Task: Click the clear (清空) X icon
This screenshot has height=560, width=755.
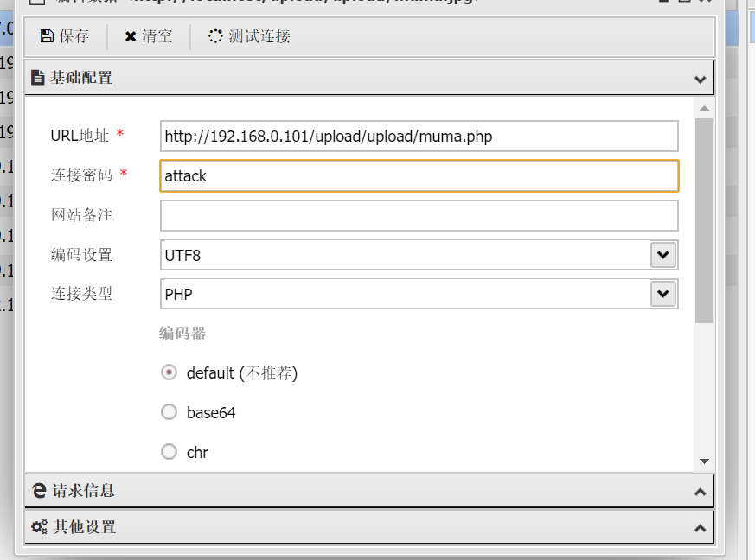Action: 131,36
